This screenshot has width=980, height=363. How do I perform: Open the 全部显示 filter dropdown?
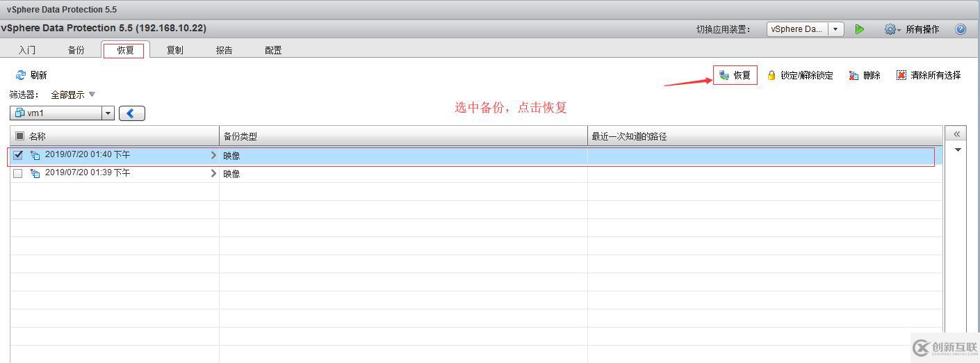[73, 95]
